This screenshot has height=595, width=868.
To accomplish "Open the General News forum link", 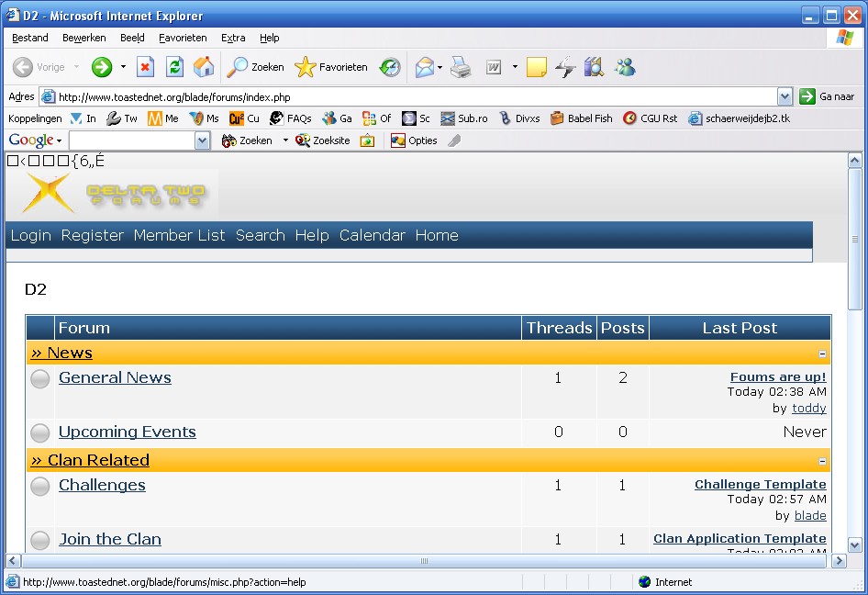I will click(x=115, y=377).
